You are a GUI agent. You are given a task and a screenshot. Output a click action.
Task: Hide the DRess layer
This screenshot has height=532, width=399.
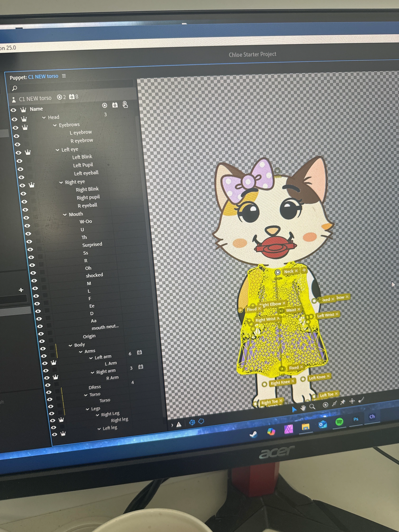(x=49, y=392)
